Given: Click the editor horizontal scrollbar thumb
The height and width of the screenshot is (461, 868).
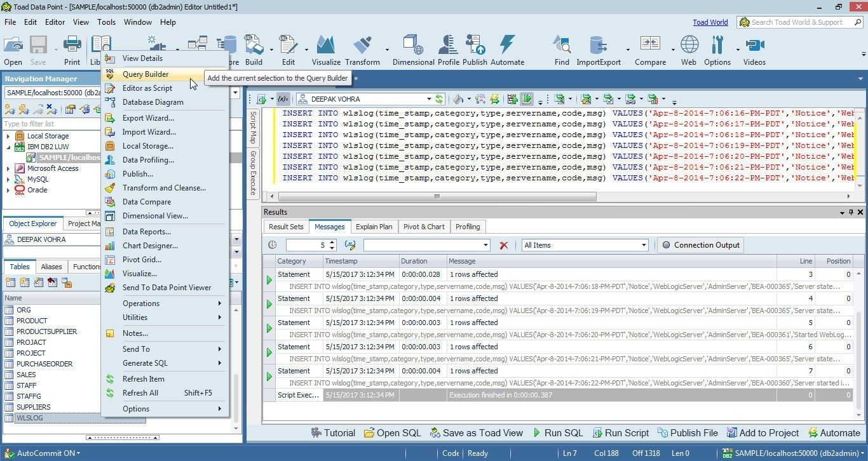Looking at the screenshot, I should point(437,196).
